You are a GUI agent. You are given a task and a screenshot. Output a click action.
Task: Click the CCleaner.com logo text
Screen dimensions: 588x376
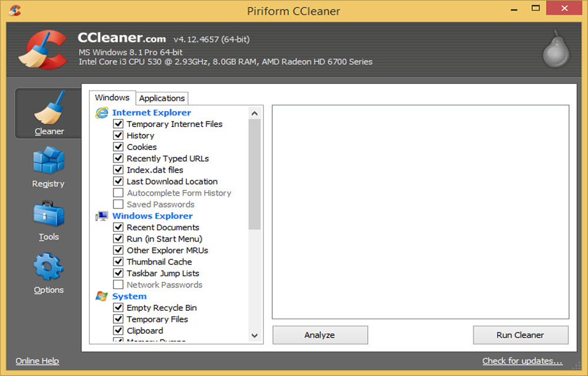tap(122, 37)
